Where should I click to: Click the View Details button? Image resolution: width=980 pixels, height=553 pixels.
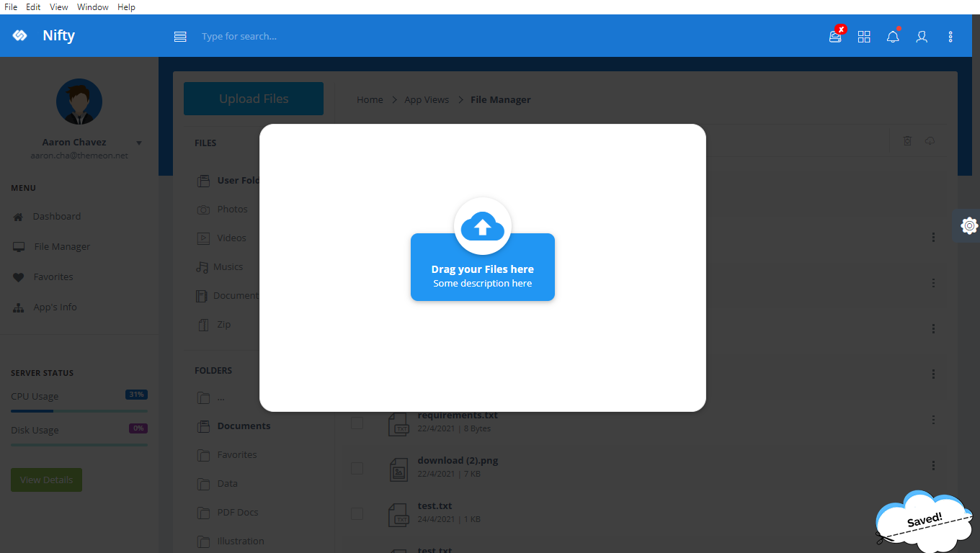(x=46, y=480)
